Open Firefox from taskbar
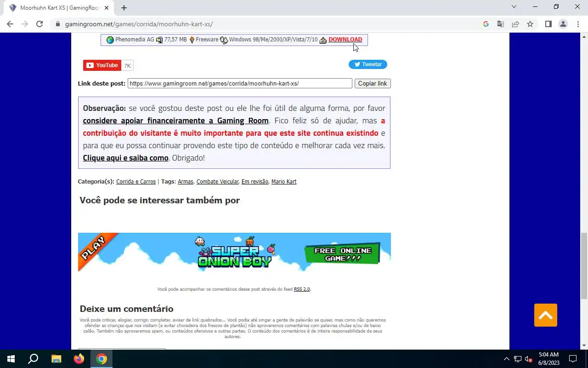Image resolution: width=588 pixels, height=368 pixels. pyautogui.click(x=79, y=359)
